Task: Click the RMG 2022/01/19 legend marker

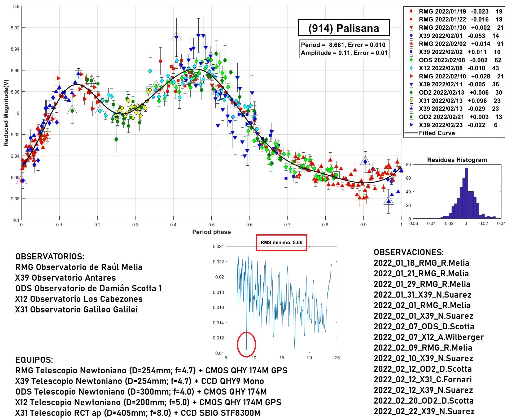Action: (x=411, y=11)
